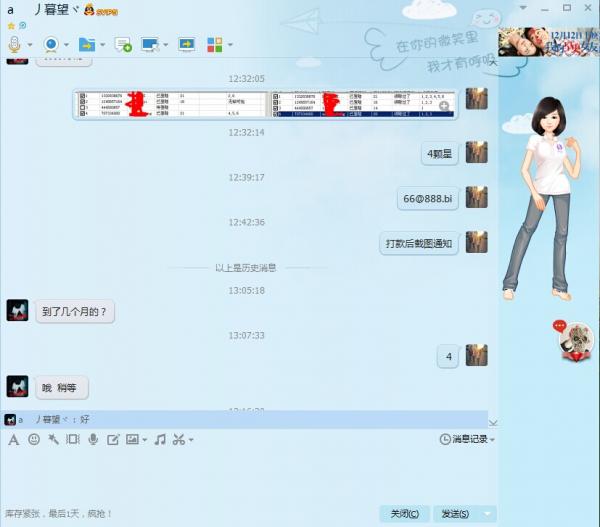Insert a picture into the message

tap(132, 439)
